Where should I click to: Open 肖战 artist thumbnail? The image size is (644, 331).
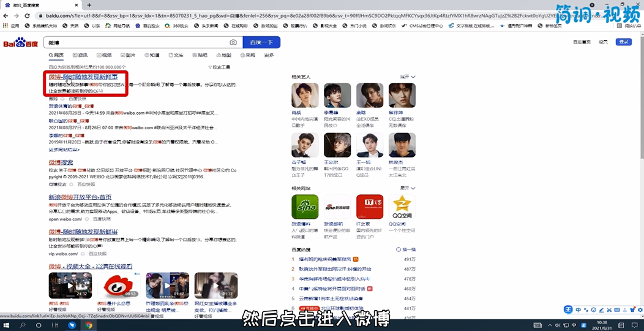click(x=305, y=96)
